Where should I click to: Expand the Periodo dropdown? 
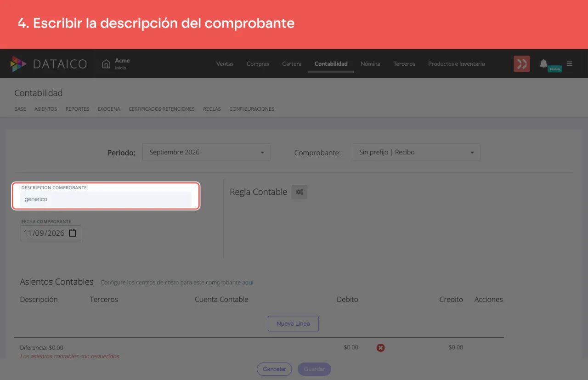pos(207,152)
